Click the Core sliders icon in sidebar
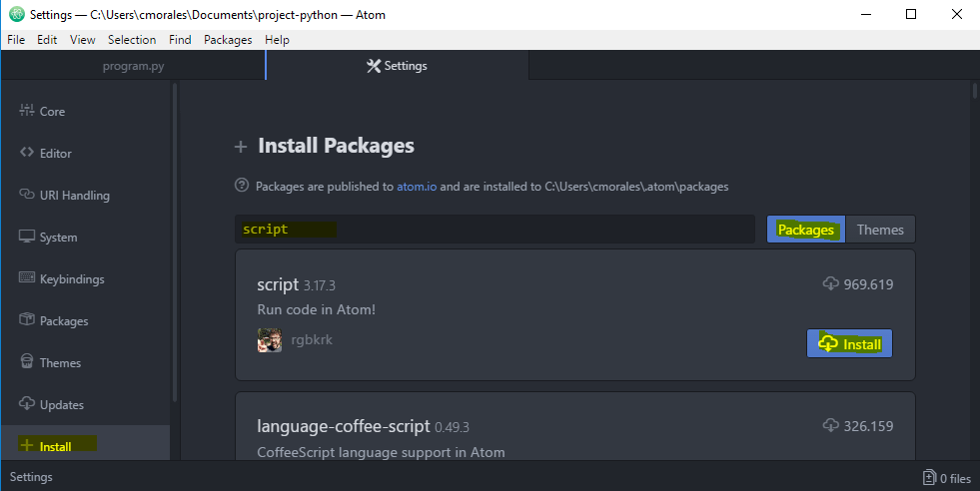980x491 pixels. (27, 111)
